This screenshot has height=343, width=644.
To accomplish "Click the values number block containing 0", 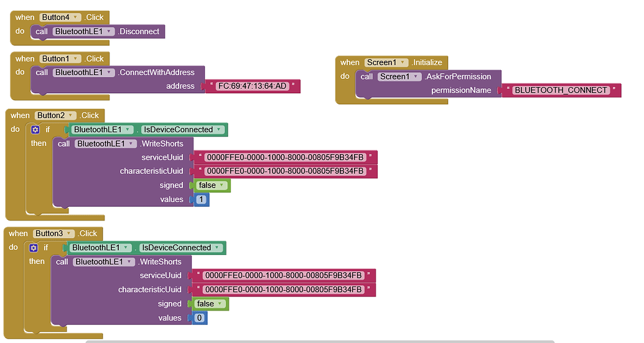I will pyautogui.click(x=199, y=318).
